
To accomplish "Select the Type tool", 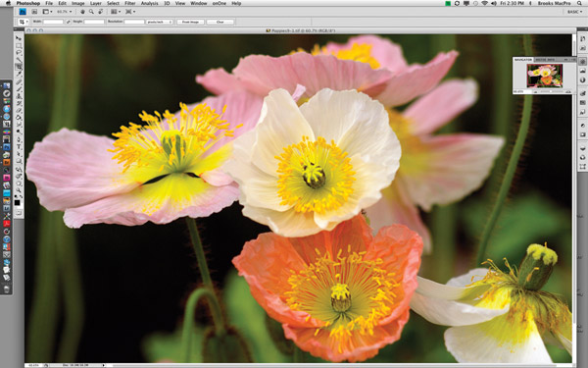I will pos(18,146).
